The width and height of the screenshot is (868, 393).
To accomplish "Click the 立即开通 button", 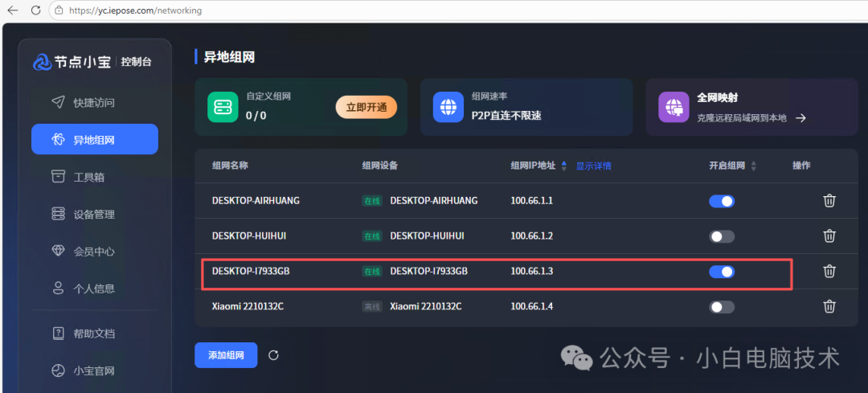I will point(366,108).
